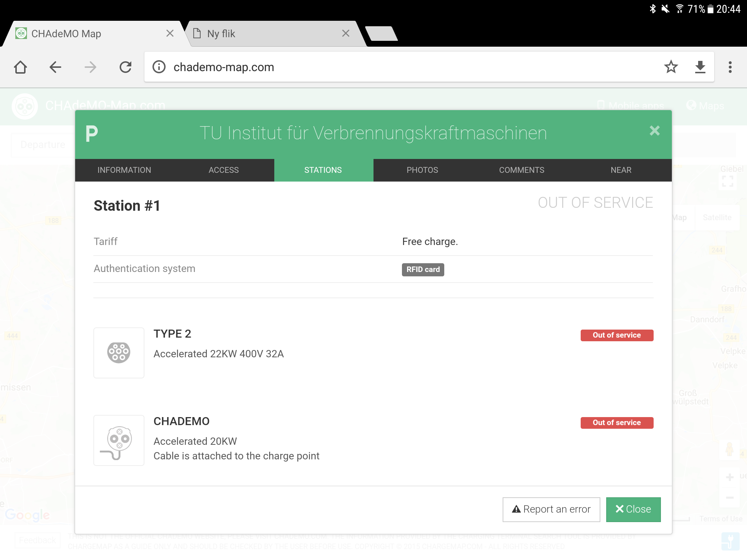The image size is (747, 560).
Task: Open the Comments tab
Action: click(522, 170)
